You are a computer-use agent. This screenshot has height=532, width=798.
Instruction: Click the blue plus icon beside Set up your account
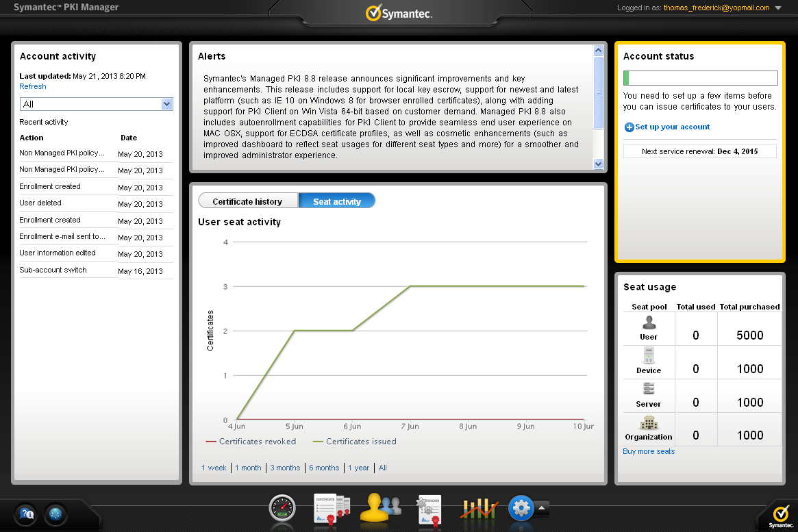(629, 127)
